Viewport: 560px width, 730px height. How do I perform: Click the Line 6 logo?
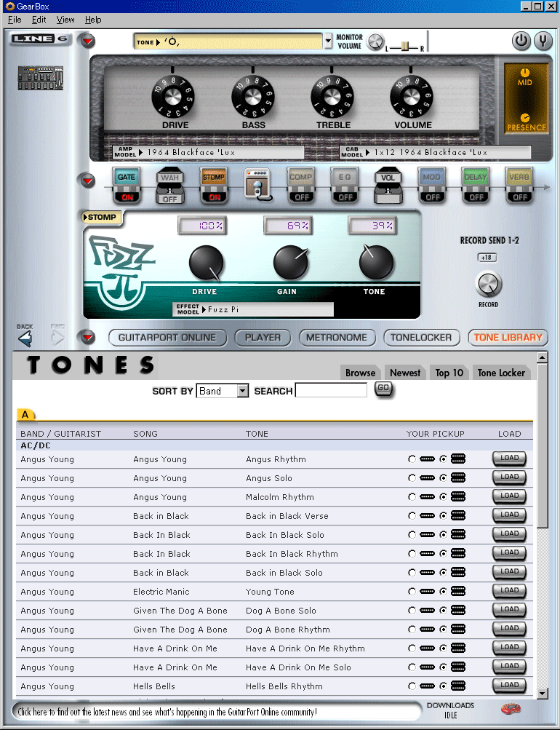pos(39,39)
